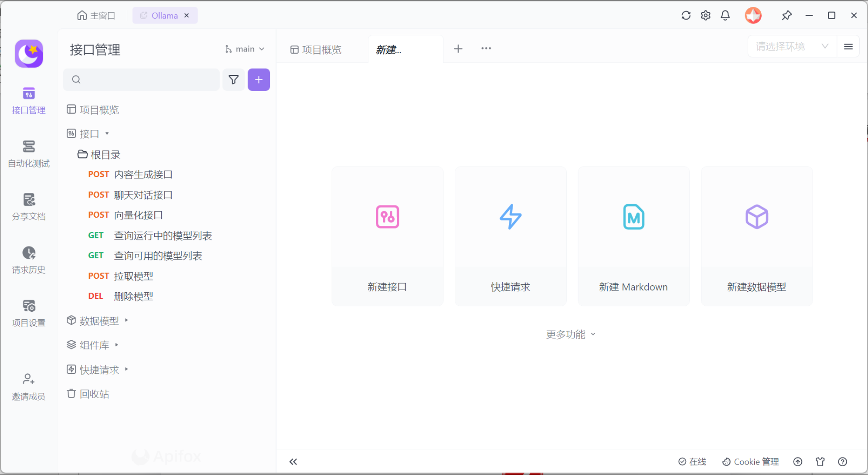Open POST 拉取模型
This screenshot has height=475, width=868.
point(121,276)
